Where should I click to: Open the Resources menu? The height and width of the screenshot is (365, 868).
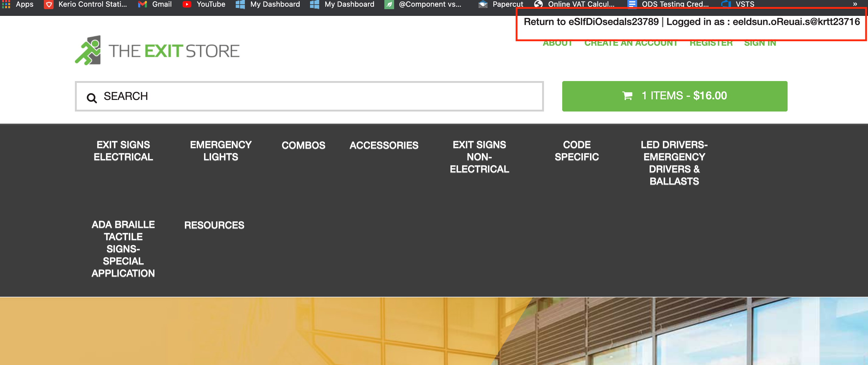click(x=214, y=225)
